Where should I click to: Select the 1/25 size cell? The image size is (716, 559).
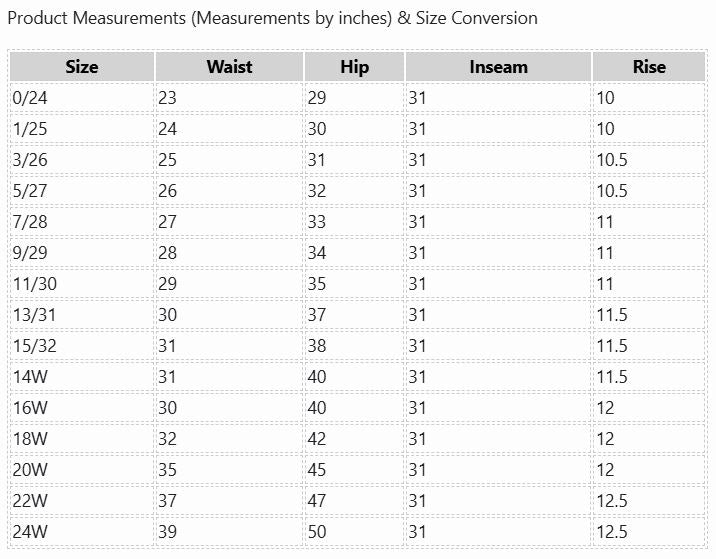(x=28, y=129)
